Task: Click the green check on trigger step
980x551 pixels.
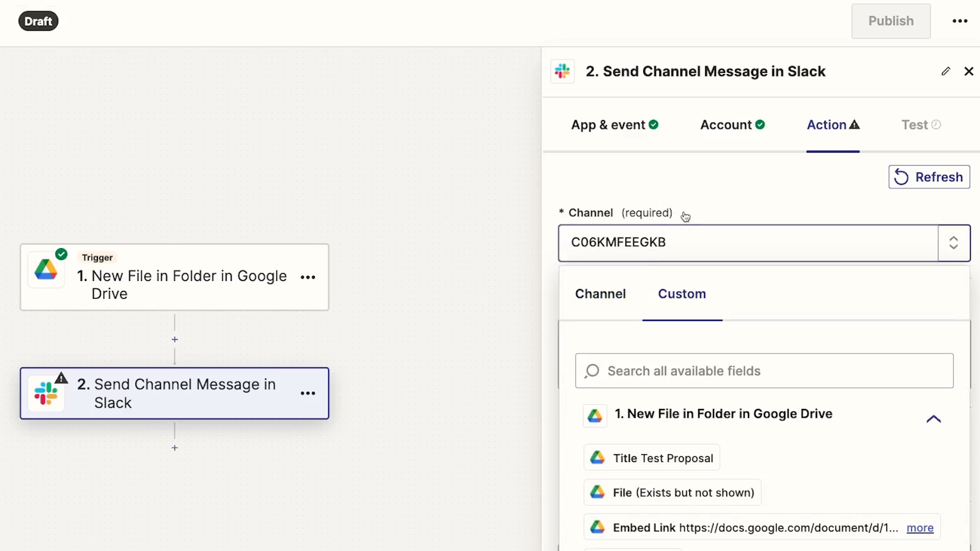Action: (61, 254)
